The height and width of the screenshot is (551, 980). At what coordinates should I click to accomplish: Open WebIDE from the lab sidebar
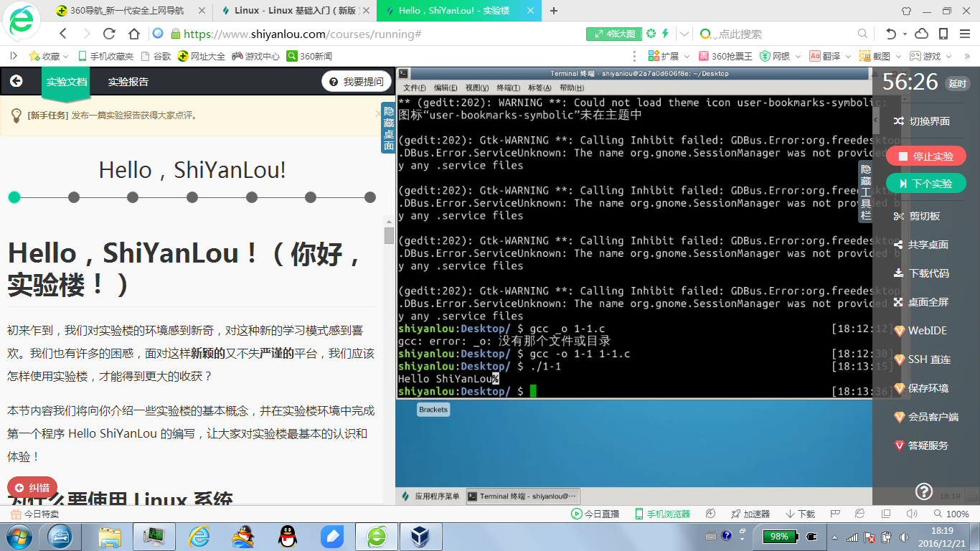click(x=921, y=331)
